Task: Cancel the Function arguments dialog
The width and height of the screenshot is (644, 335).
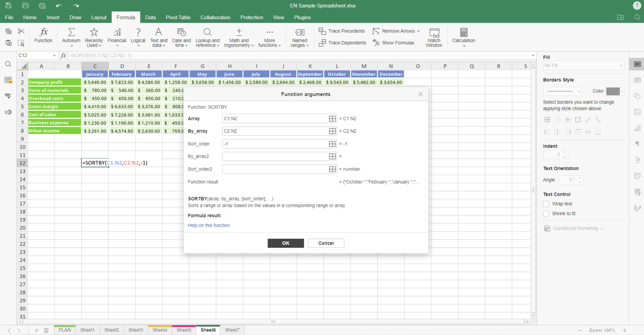Action: coord(326,243)
